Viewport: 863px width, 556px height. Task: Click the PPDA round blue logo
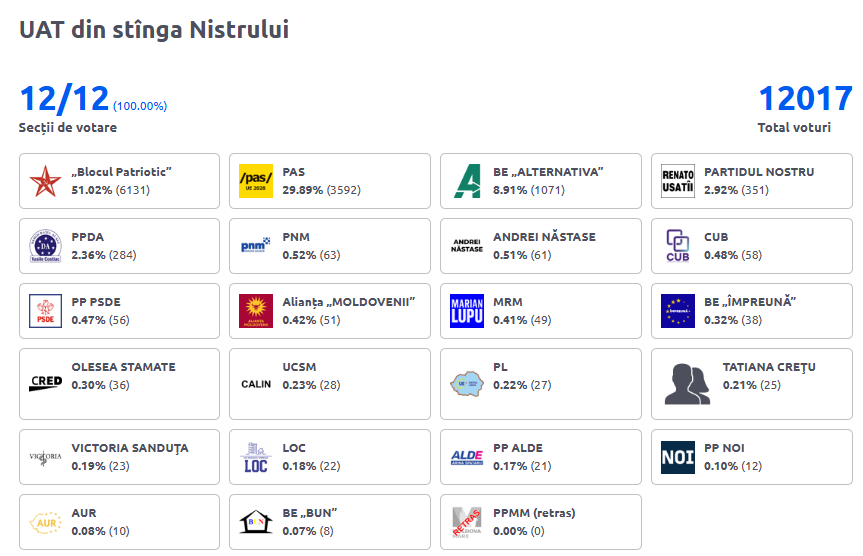45,246
